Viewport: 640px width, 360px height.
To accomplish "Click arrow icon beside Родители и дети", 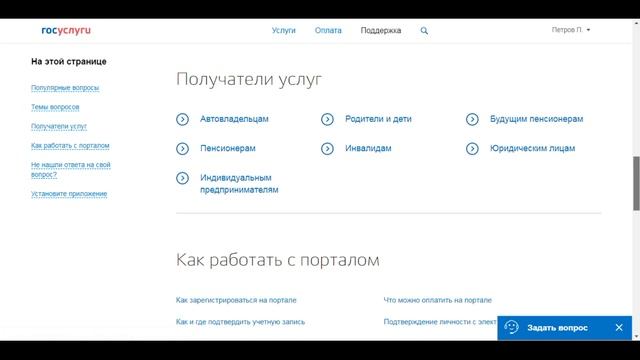I will 327,119.
